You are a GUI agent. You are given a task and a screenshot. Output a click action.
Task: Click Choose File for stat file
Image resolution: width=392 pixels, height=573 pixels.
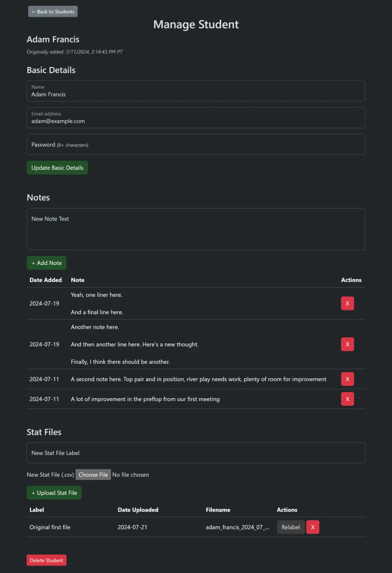[93, 475]
